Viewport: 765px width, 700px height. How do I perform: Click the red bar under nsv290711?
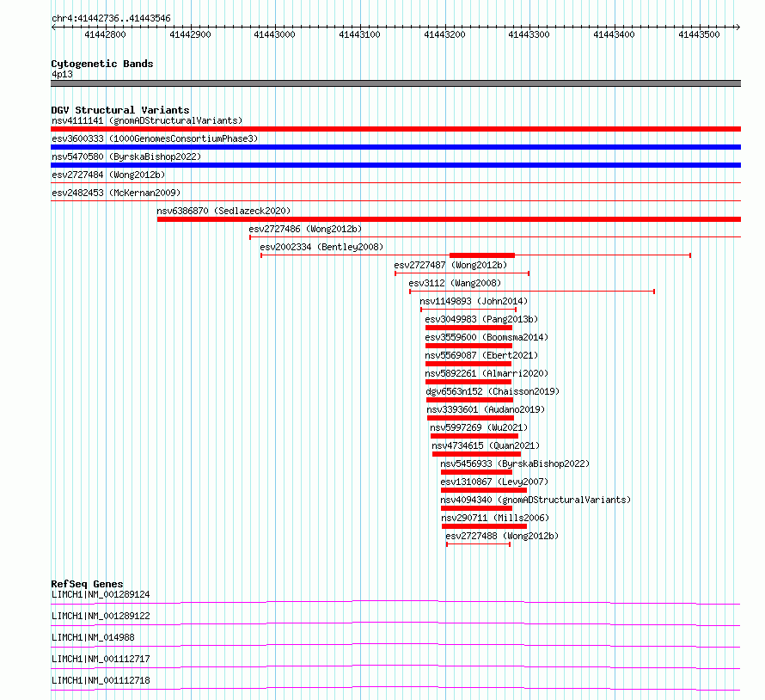click(484, 526)
